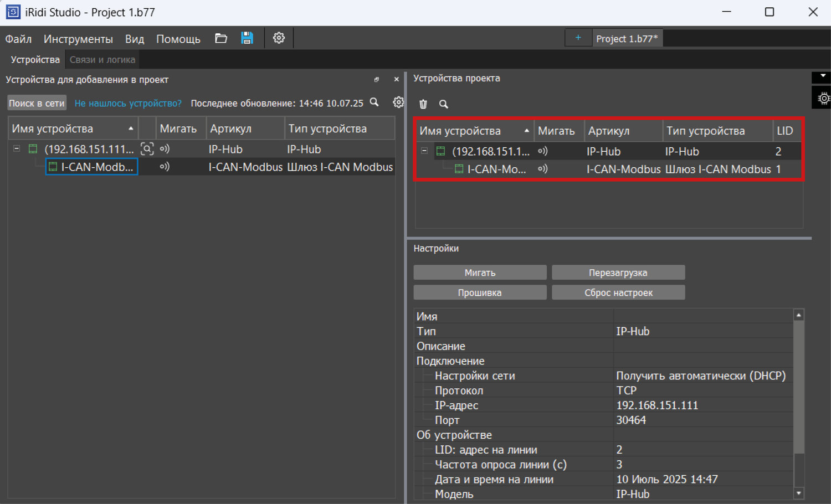Open gear settings icon in device search panel
Image resolution: width=831 pixels, height=504 pixels.
point(398,102)
